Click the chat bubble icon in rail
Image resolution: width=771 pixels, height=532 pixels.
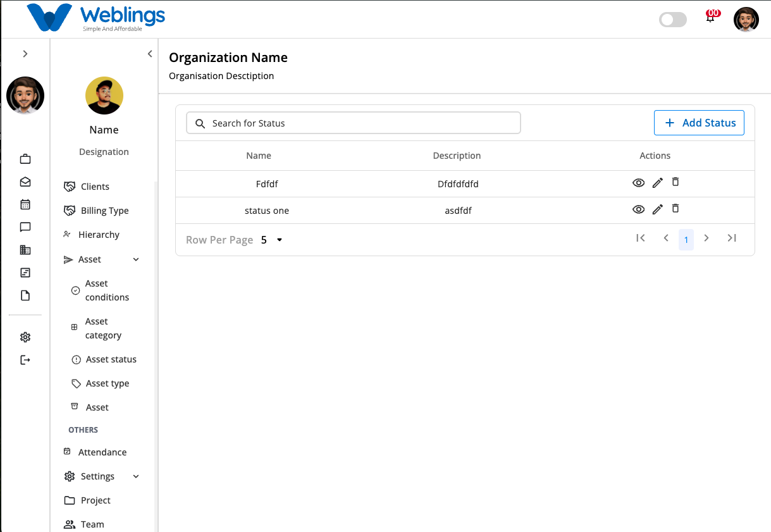pyautogui.click(x=25, y=227)
